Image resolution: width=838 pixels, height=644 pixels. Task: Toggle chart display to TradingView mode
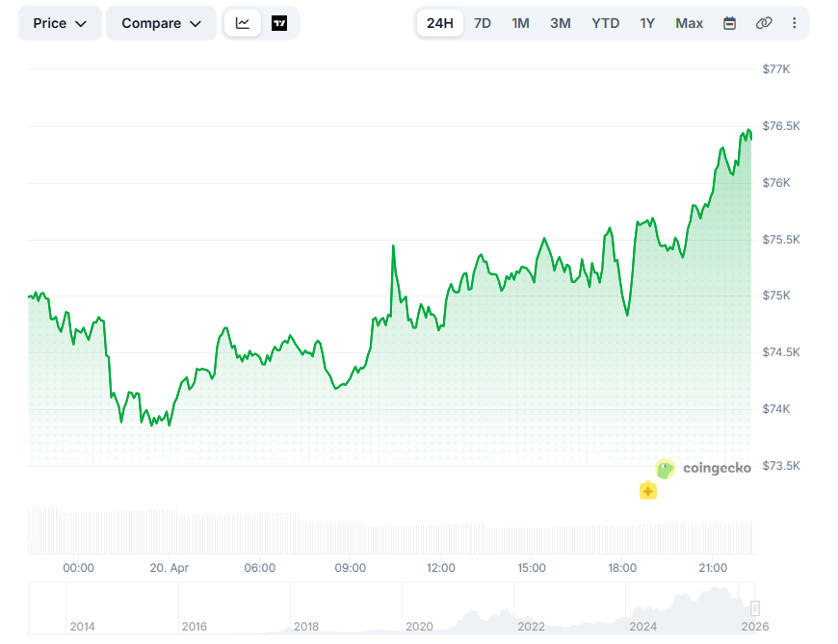[279, 22]
